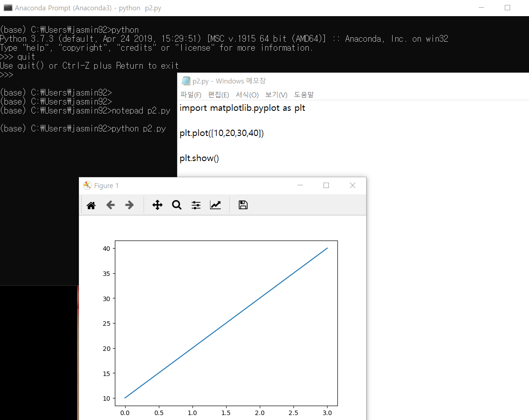Minimize the Figure 1 window
The width and height of the screenshot is (529, 420).
[300, 185]
